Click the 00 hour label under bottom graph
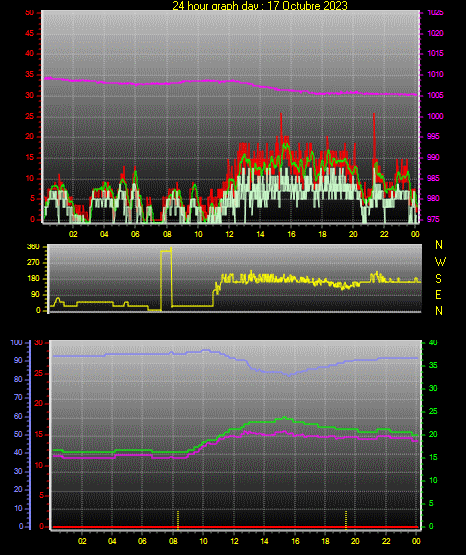Viewport: 466px width, 555px height. pyautogui.click(x=416, y=541)
